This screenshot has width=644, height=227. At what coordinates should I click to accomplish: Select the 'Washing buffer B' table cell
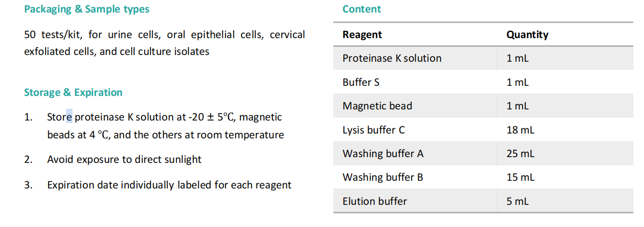pos(383,177)
